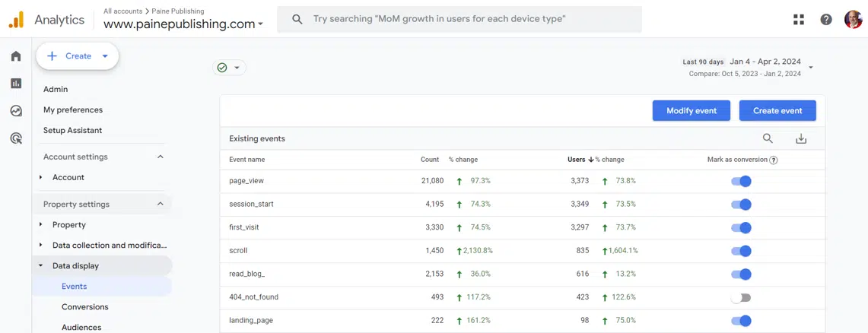
Task: Download the events table
Action: click(800, 138)
